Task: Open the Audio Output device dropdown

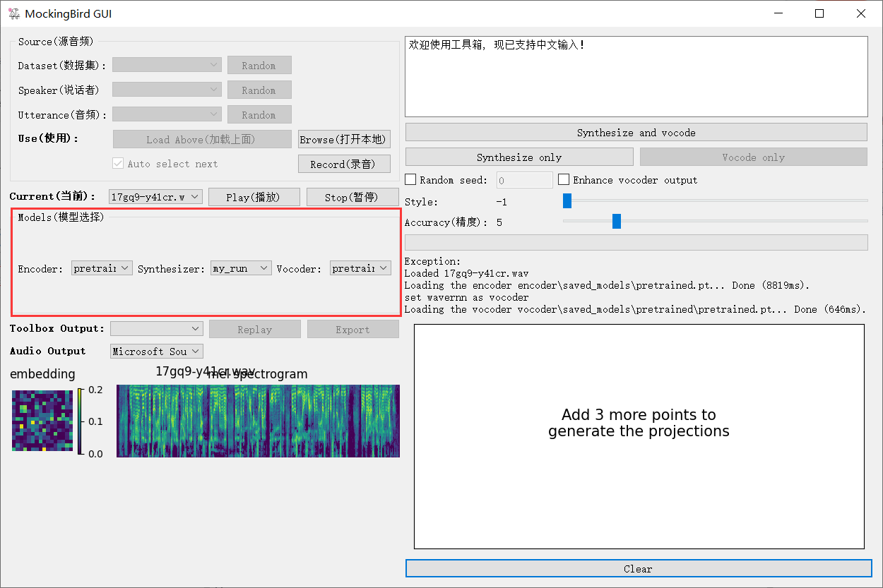Action: click(x=156, y=351)
